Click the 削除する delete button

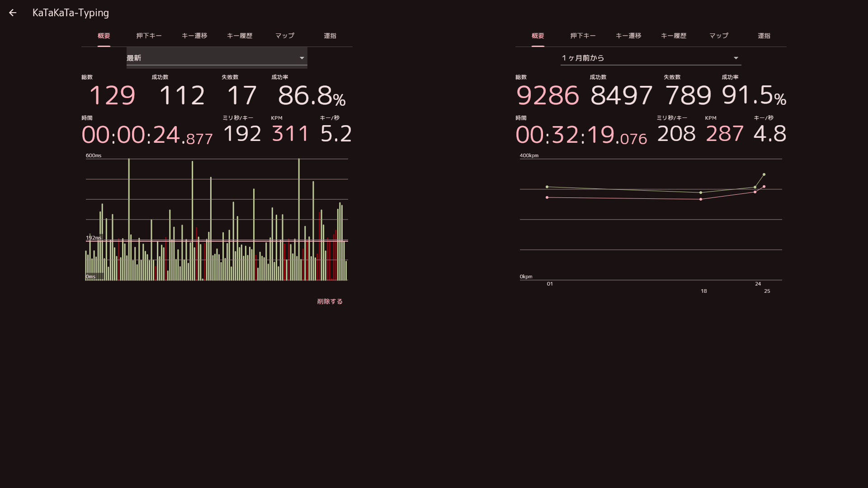pos(330,301)
